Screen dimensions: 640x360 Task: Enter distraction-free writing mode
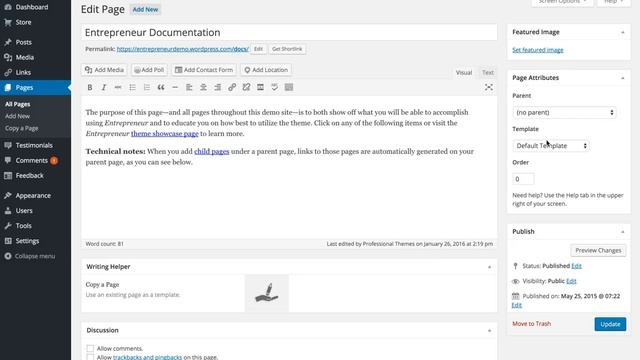click(x=489, y=87)
